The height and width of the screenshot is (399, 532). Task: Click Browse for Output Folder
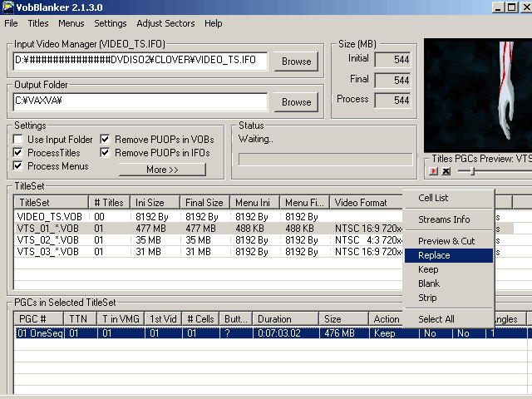[x=296, y=102]
